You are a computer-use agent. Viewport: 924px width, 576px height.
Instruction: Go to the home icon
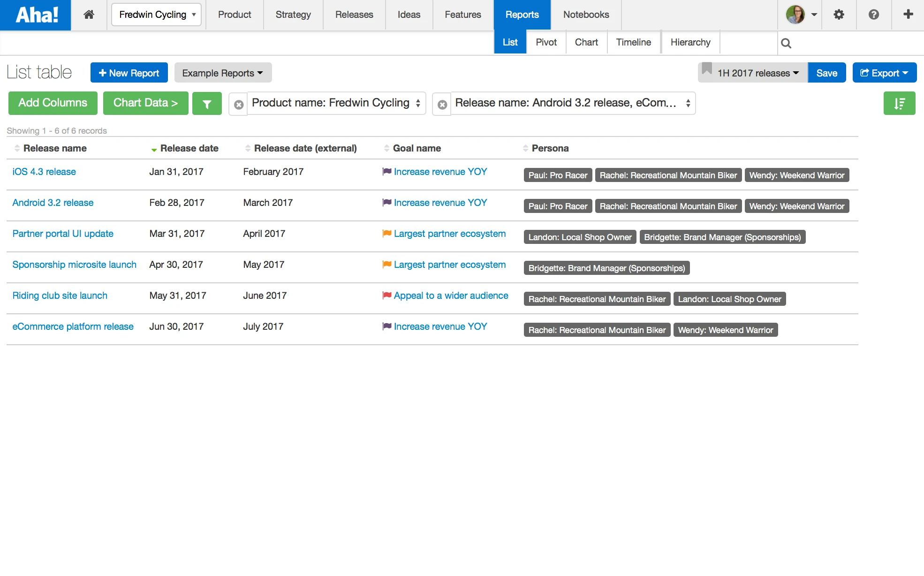tap(89, 15)
